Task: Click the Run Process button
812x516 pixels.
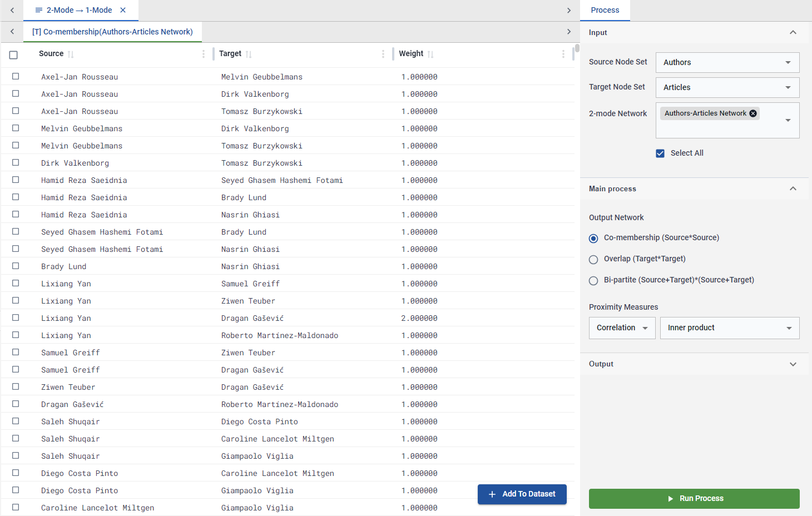Action: coord(694,499)
